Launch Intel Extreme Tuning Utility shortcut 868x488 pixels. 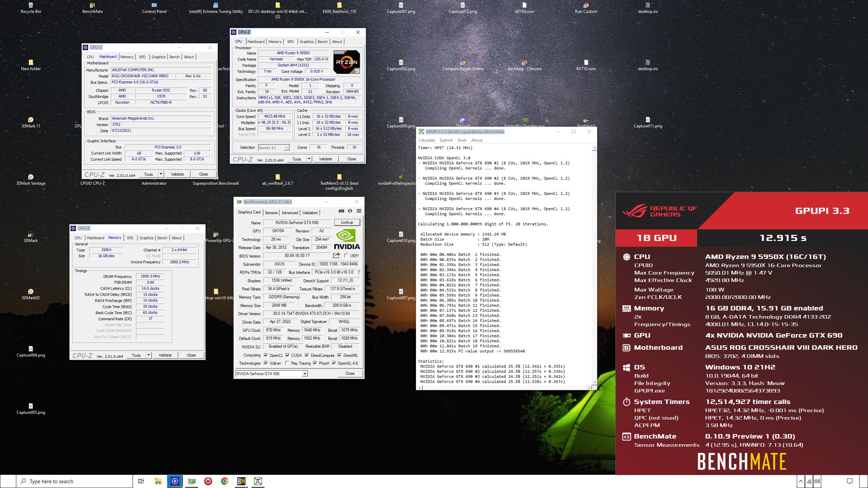(216, 8)
